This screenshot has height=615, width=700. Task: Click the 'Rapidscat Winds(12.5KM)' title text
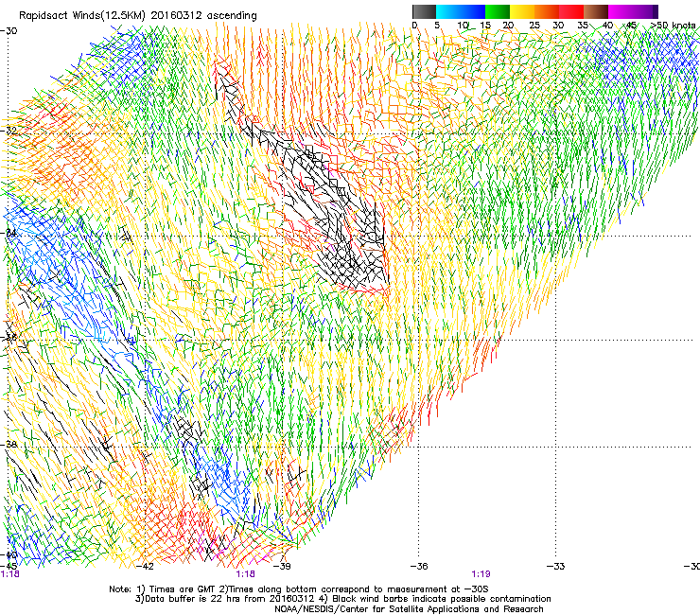pyautogui.click(x=83, y=16)
